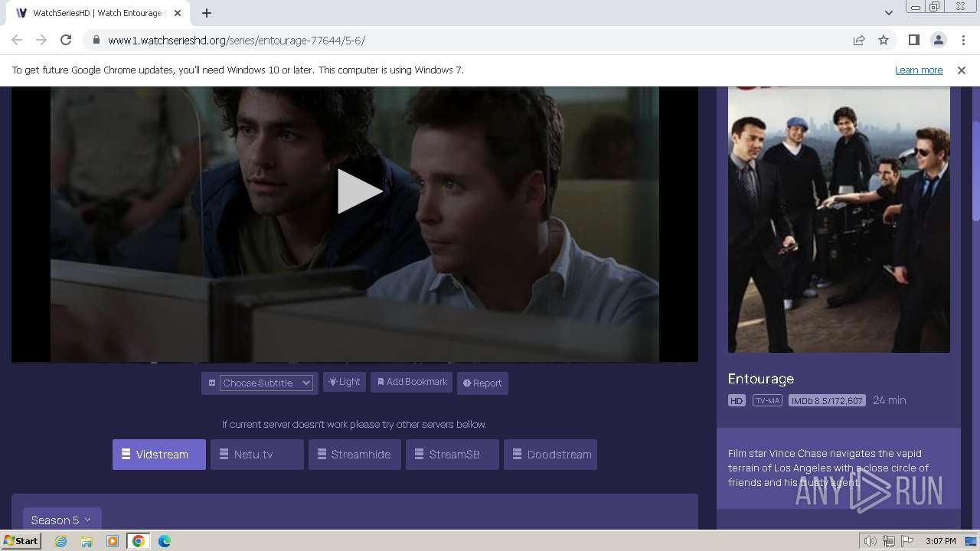
Task: Select the WatchSeriesHD browser tab
Action: pyautogui.click(x=98, y=13)
